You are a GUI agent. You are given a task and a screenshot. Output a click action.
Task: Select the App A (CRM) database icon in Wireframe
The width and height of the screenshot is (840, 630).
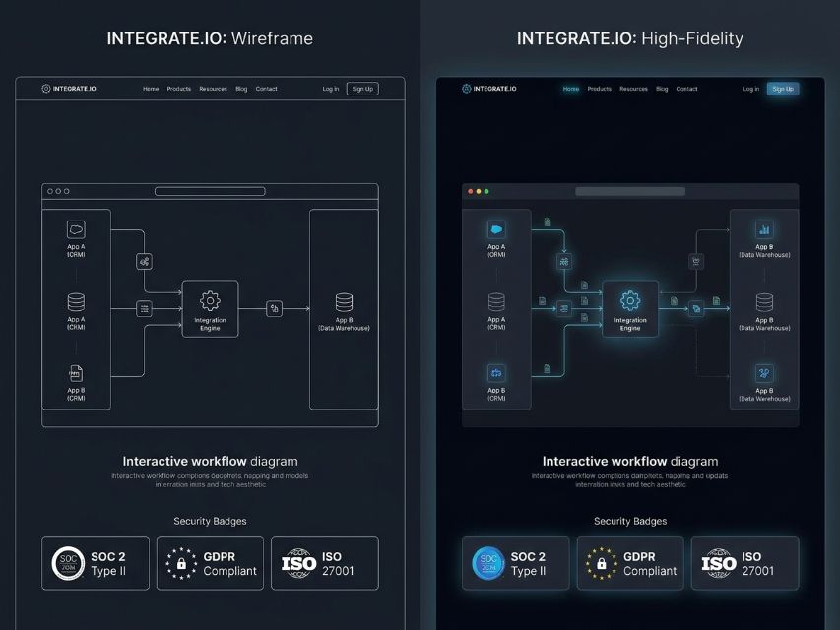tap(76, 302)
